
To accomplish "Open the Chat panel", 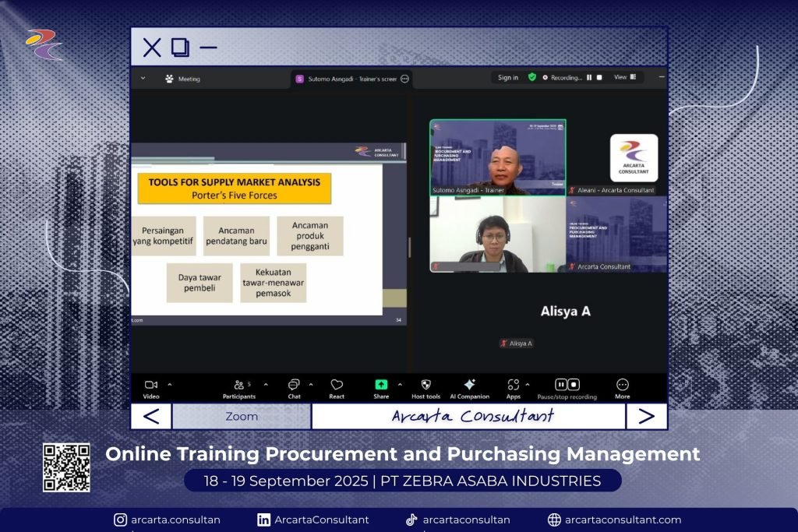I will 294,385.
